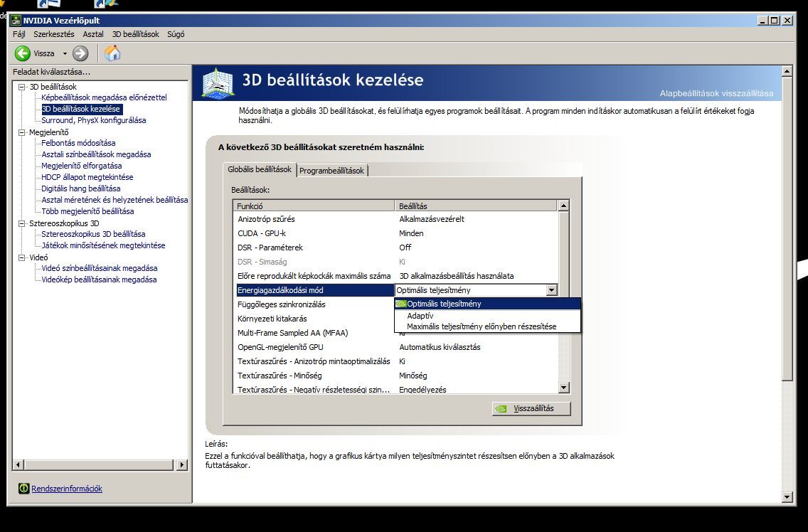Open Energiagazdálkodási mód dropdown arrow
The image size is (808, 532).
[x=551, y=290]
